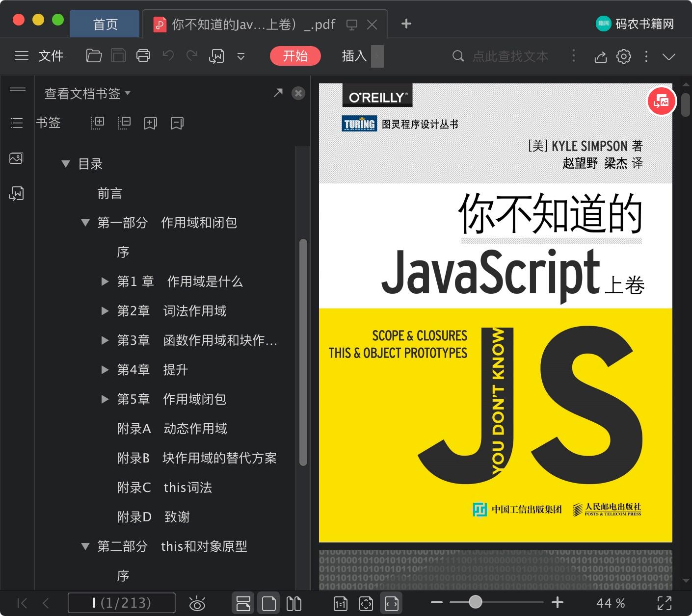The width and height of the screenshot is (692, 616).
Task: Select the 插入 ribbon tab
Action: [354, 56]
